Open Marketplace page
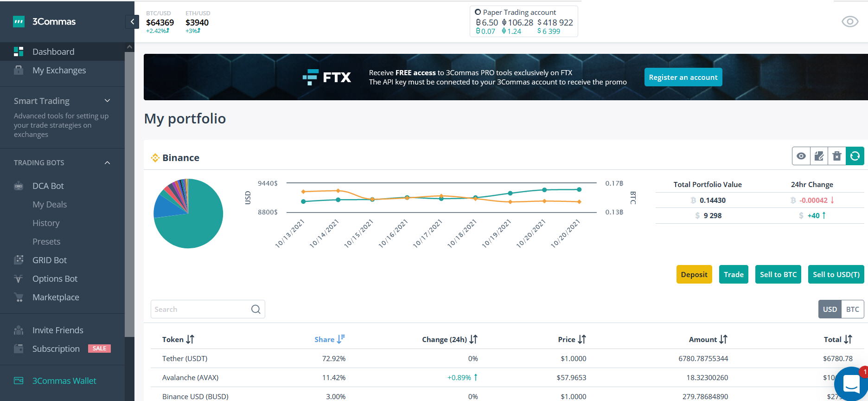Image resolution: width=868 pixels, height=401 pixels. click(56, 297)
